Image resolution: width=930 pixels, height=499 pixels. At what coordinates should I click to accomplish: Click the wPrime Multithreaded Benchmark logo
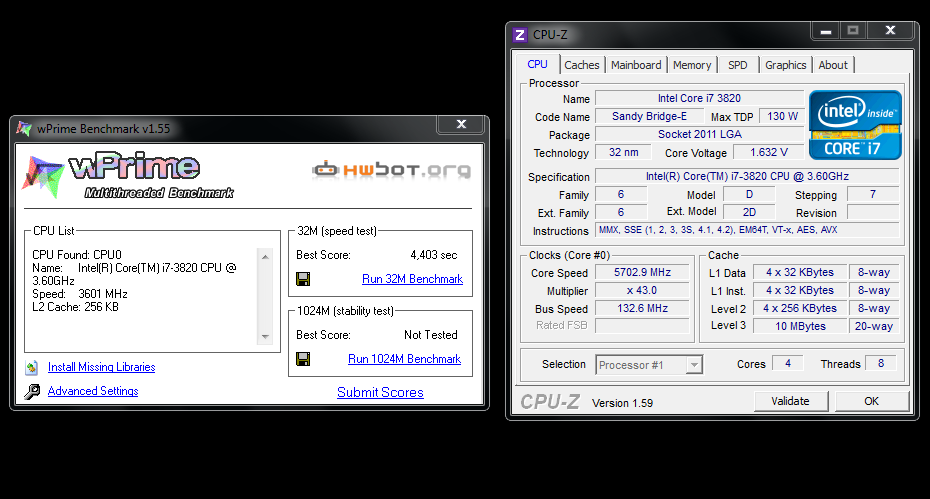[x=128, y=176]
